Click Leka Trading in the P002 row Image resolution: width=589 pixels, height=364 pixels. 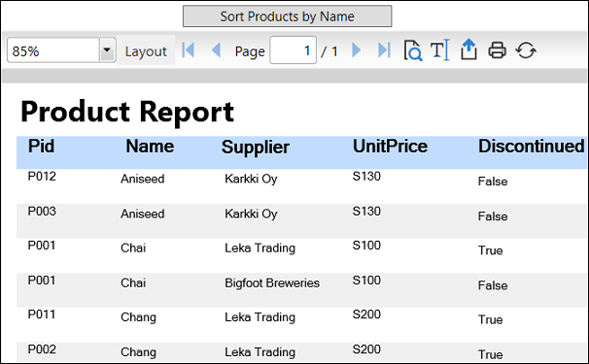pyautogui.click(x=260, y=352)
